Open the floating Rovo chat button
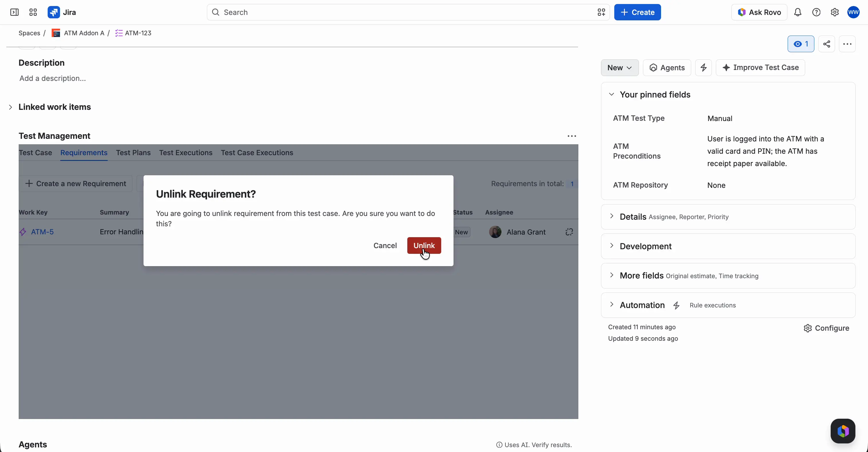The image size is (868, 452). click(x=843, y=431)
